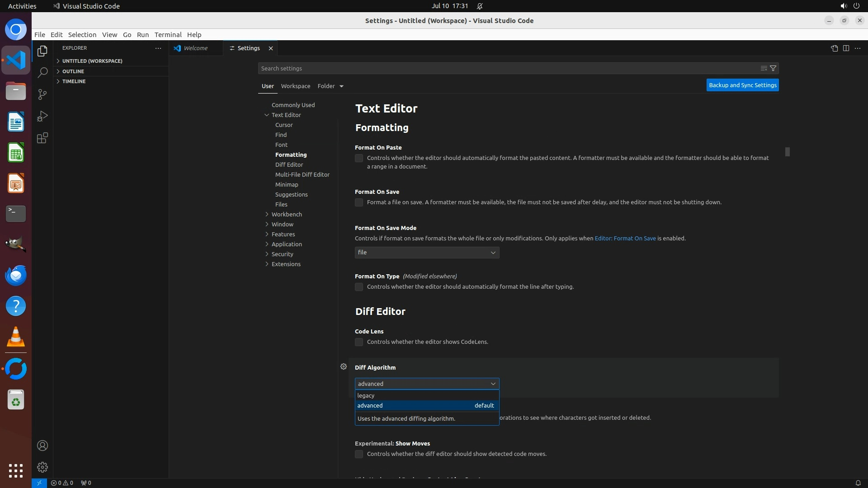Open the Extensions view icon
Viewport: 868px width, 488px height.
42,138
